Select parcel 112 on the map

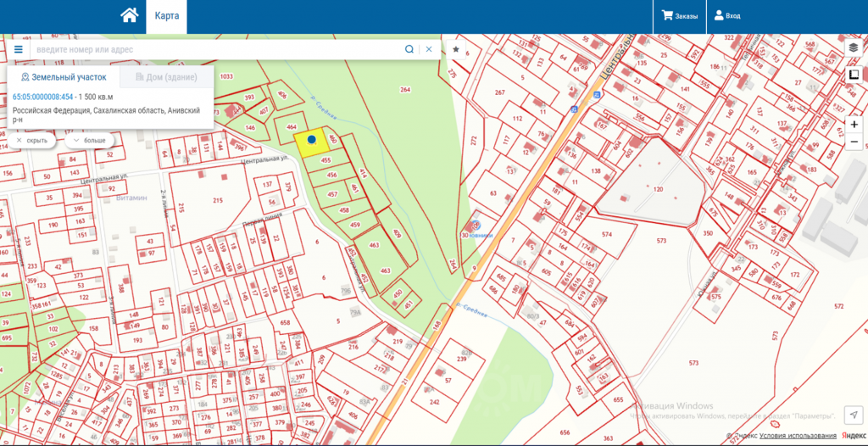point(518,119)
